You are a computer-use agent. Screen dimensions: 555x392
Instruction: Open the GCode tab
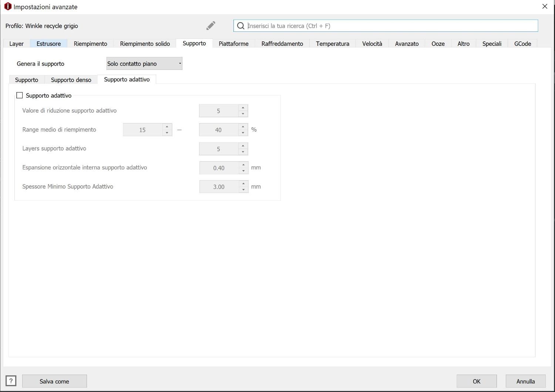pos(522,44)
